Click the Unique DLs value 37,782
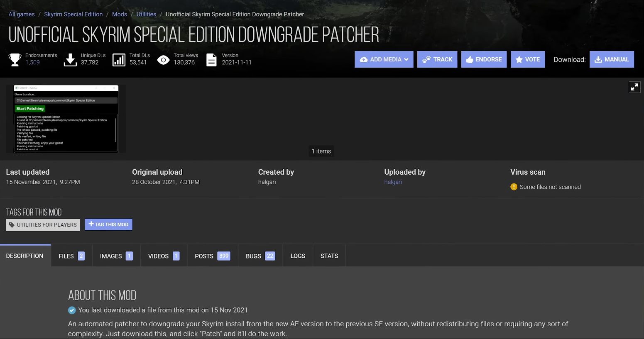 tap(90, 63)
